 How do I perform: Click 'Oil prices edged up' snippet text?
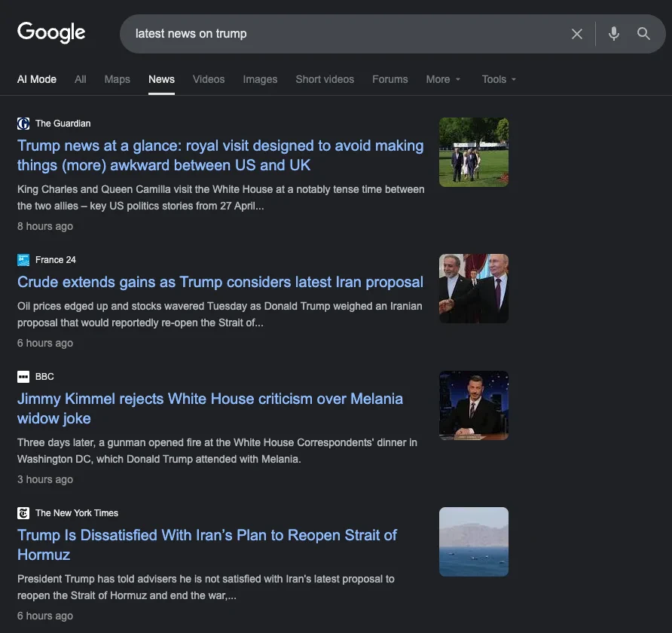click(220, 314)
